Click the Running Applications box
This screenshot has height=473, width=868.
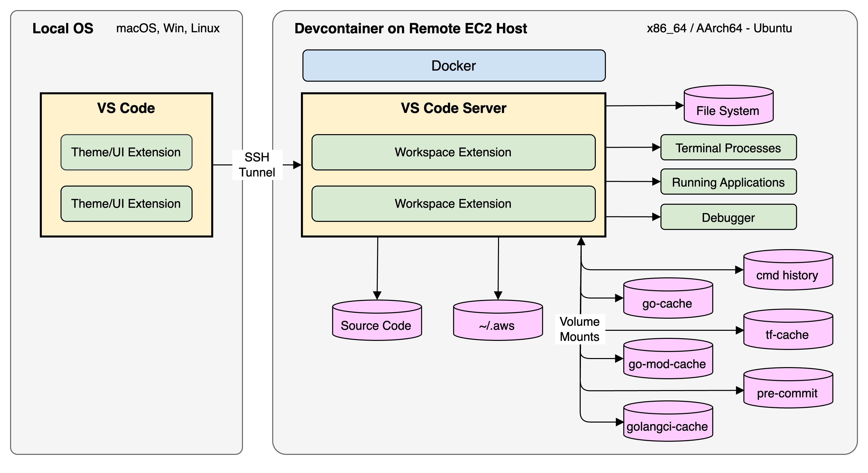(x=728, y=182)
